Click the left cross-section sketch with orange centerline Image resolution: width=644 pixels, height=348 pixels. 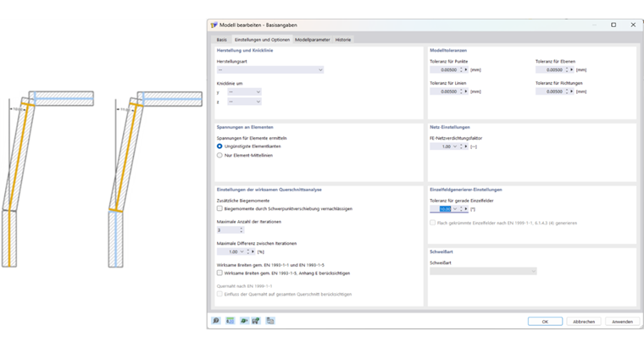(48, 179)
